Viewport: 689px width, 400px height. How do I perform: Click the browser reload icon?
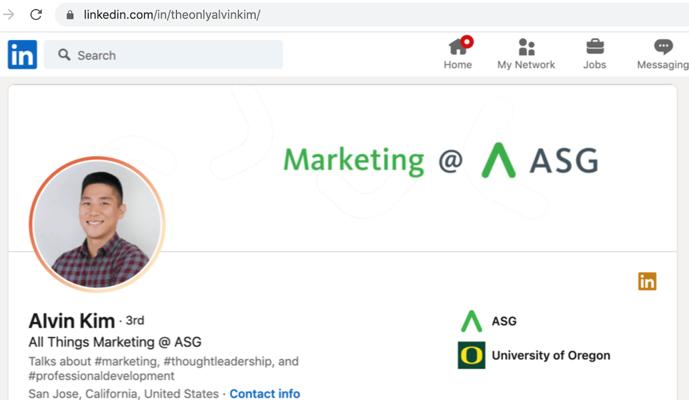coord(36,15)
